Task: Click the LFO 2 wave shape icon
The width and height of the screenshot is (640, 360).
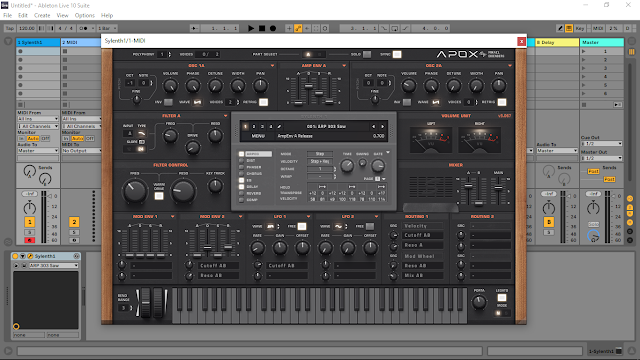Action: (339, 226)
